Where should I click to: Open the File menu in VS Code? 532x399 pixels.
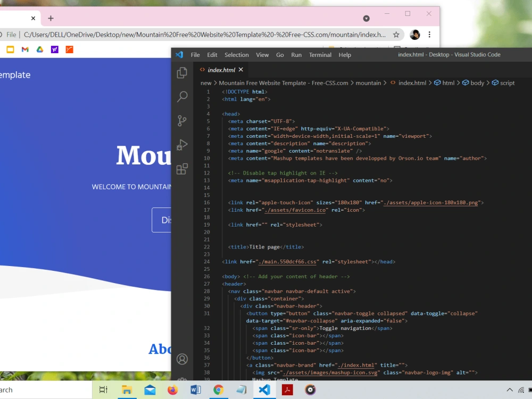tap(195, 55)
